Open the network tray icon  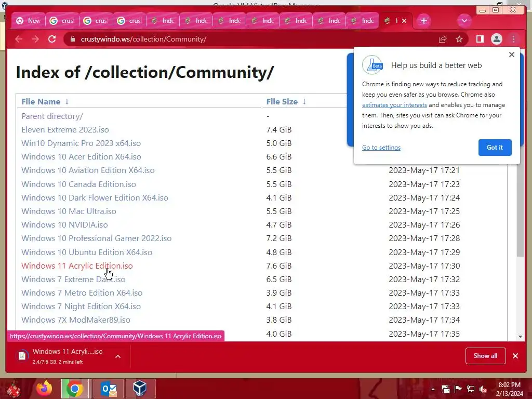[x=471, y=389]
